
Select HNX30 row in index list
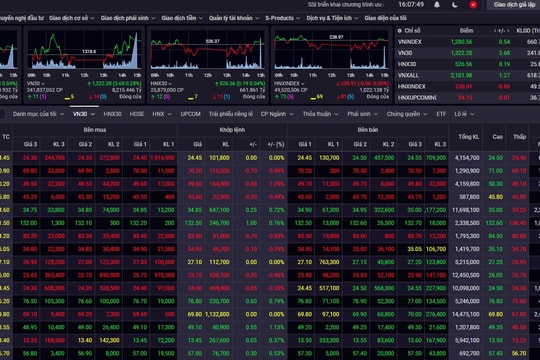point(468,64)
